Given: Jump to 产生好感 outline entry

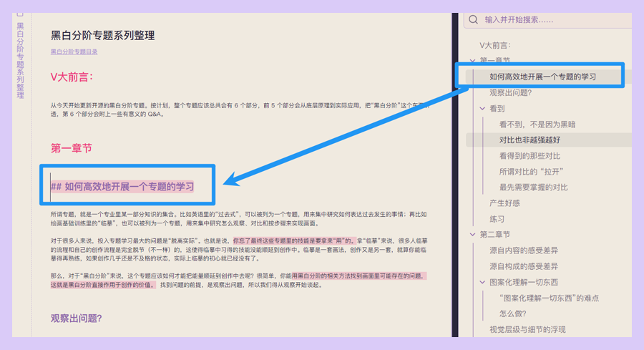Looking at the screenshot, I should [x=504, y=203].
